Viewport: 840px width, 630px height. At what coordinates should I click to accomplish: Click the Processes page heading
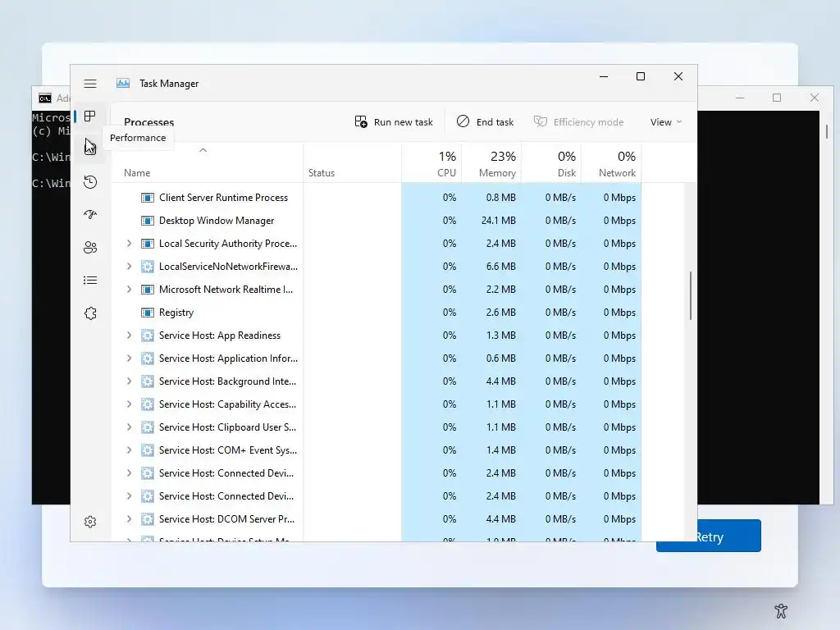tap(149, 122)
